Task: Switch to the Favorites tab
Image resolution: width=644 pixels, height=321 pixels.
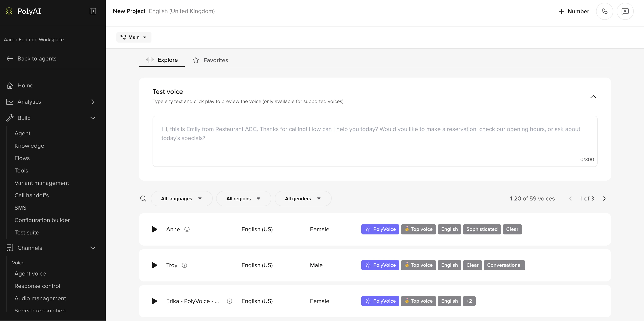Action: (210, 60)
